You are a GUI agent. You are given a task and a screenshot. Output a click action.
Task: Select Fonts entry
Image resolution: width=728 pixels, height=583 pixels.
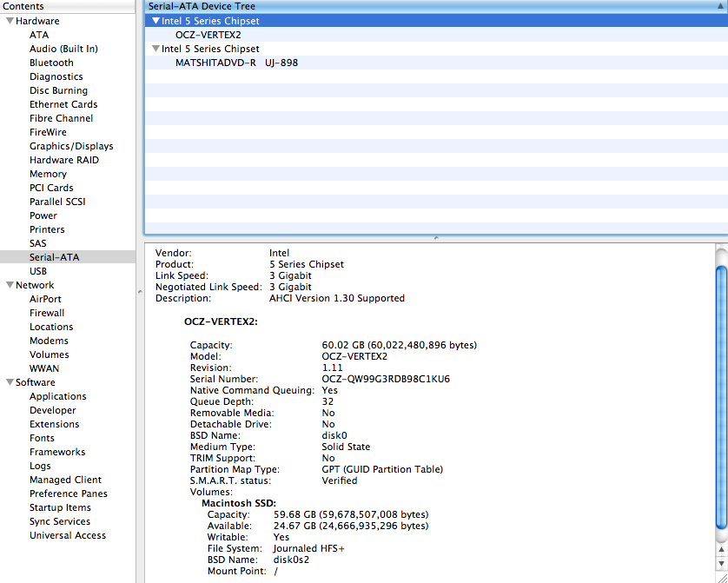point(42,438)
